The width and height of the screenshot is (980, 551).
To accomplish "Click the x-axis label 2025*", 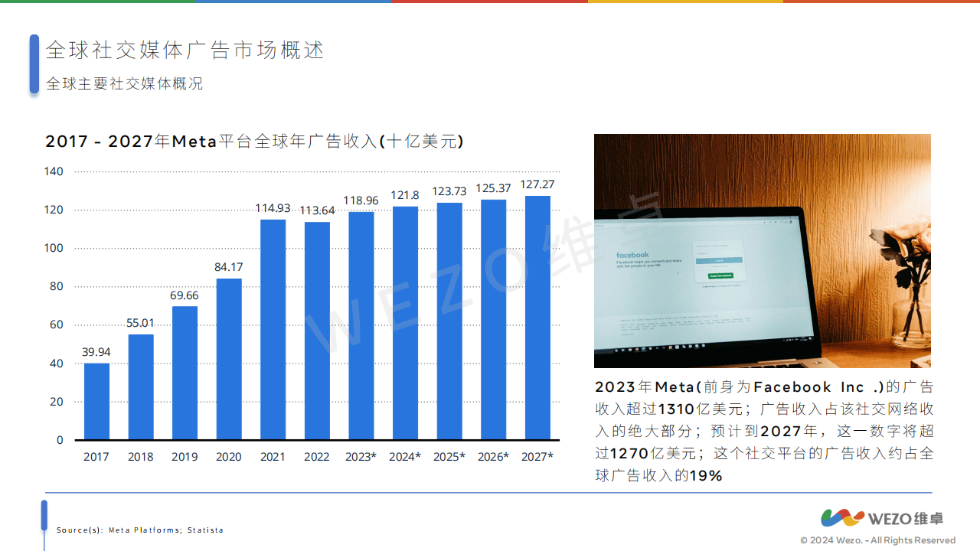I will click(x=449, y=457).
